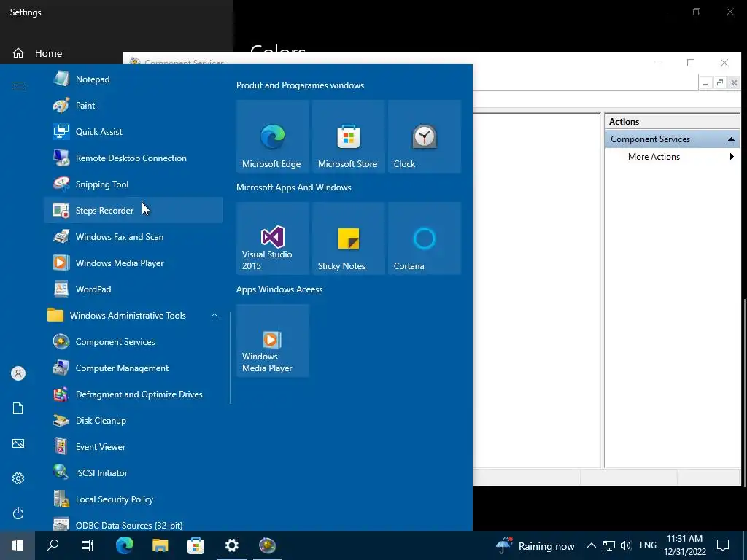Open the network status tray icon
This screenshot has width=747, height=560.
coord(609,545)
